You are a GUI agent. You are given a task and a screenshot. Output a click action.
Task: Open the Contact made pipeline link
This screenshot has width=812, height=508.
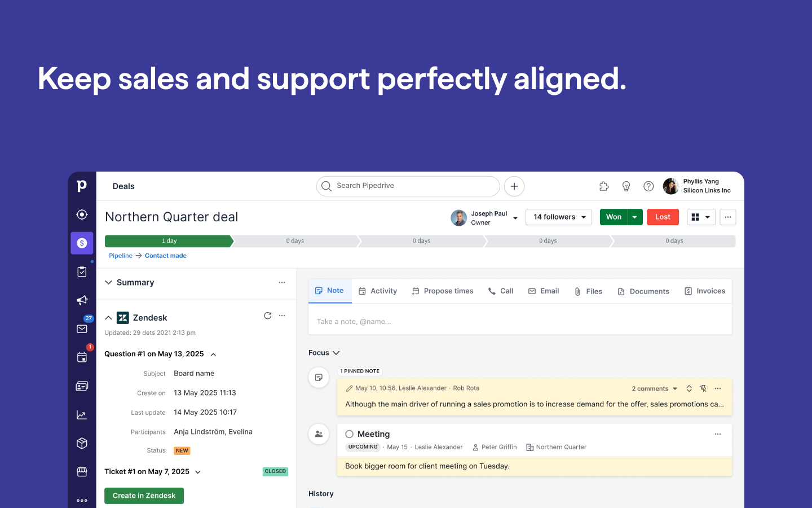(x=165, y=256)
